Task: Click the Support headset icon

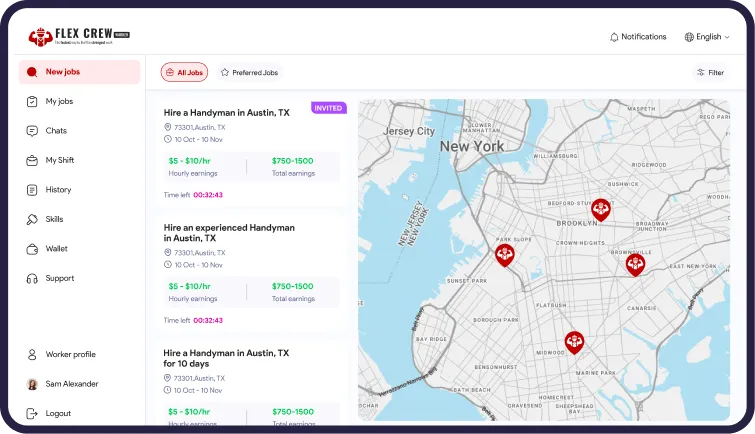Action: 33,278
